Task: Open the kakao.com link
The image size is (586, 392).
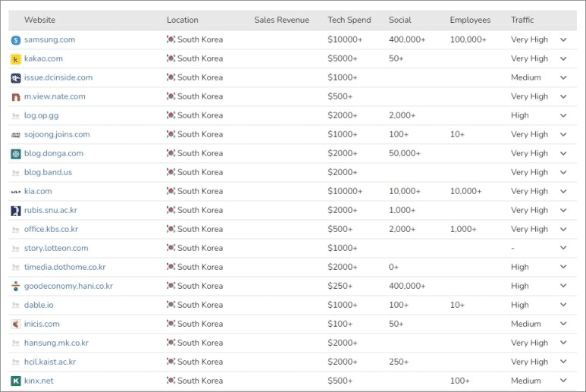Action: (x=43, y=58)
